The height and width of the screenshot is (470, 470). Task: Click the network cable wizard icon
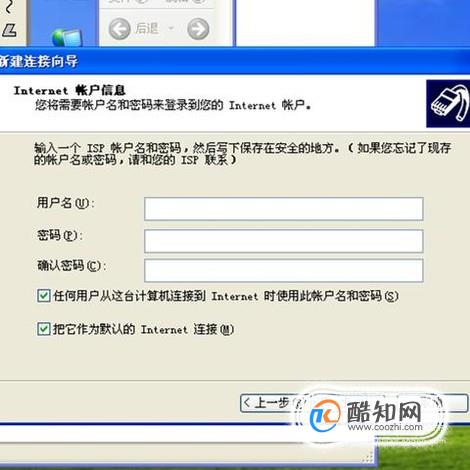tap(448, 103)
